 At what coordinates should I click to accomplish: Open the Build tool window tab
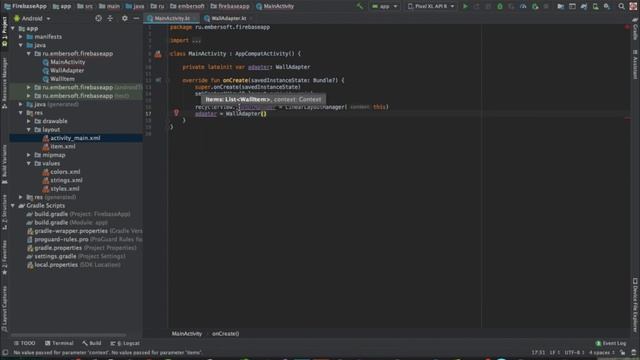click(92, 343)
